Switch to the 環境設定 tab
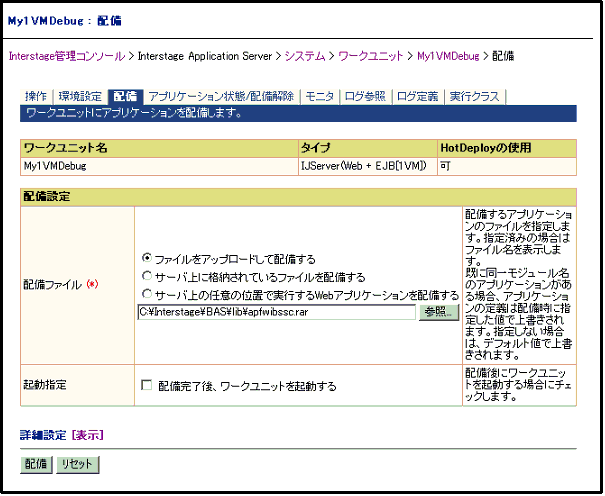The image size is (605, 496). coord(80,96)
